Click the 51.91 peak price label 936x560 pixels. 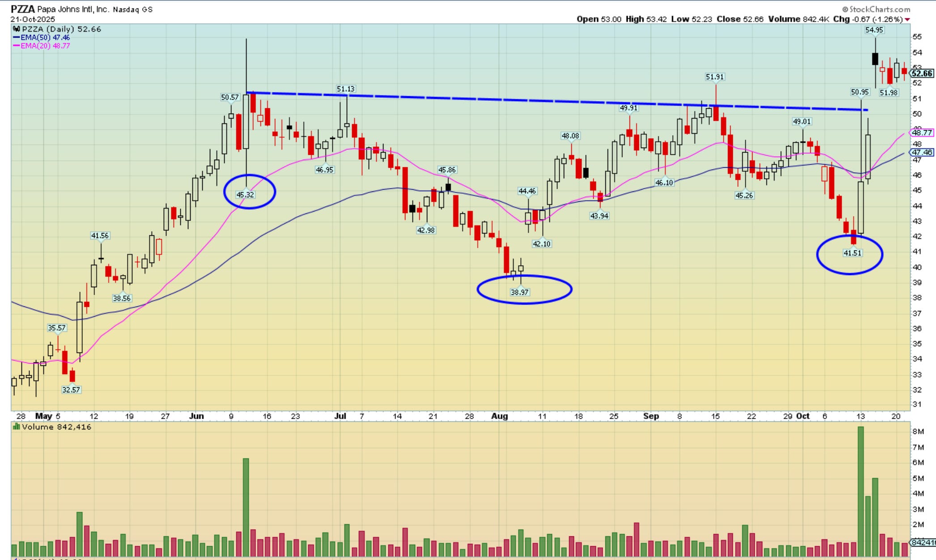pos(715,77)
